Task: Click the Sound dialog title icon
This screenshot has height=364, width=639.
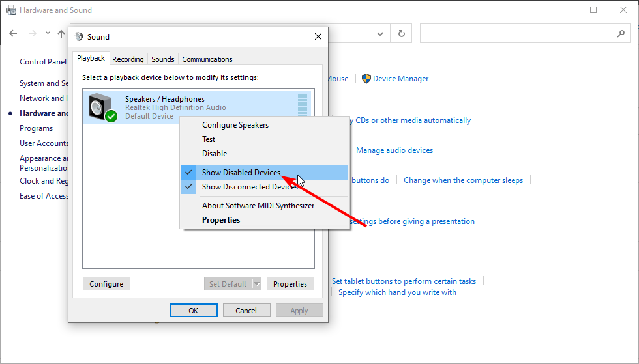Action: [79, 37]
